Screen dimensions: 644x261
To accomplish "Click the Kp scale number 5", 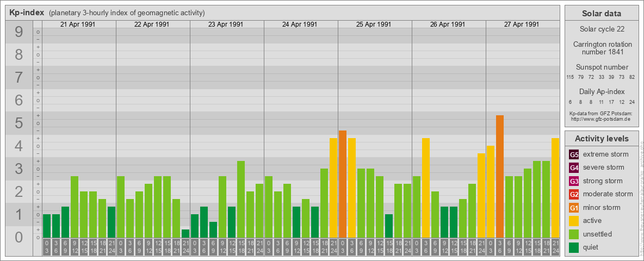I will tap(19, 123).
